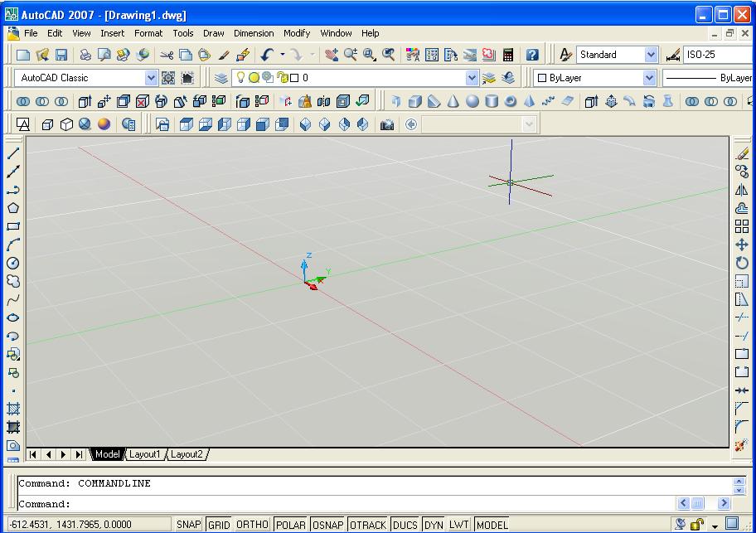Open the AutoCAD Classic workspace dropdown
This screenshot has height=533, width=756.
point(151,78)
